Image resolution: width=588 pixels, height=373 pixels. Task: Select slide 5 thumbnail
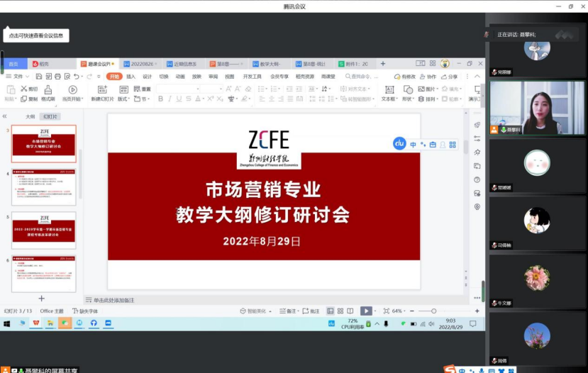click(44, 230)
